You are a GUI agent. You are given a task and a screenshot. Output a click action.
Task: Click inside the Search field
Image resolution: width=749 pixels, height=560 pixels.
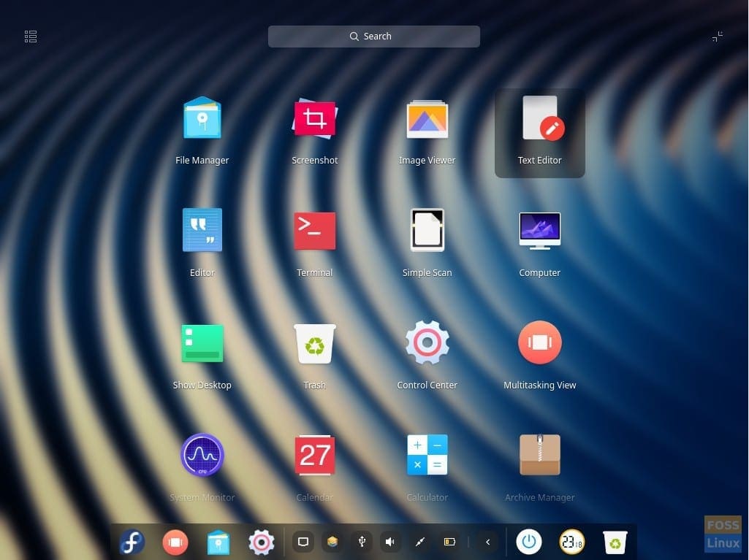point(373,36)
